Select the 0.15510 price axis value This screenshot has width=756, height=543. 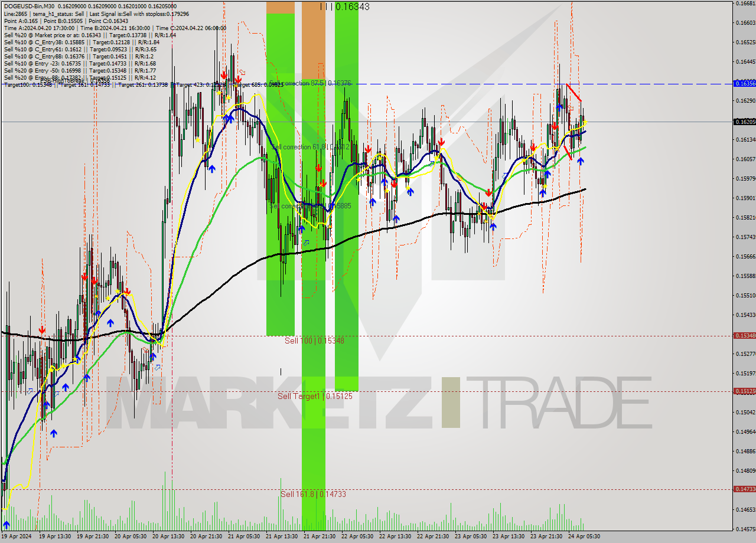745,295
